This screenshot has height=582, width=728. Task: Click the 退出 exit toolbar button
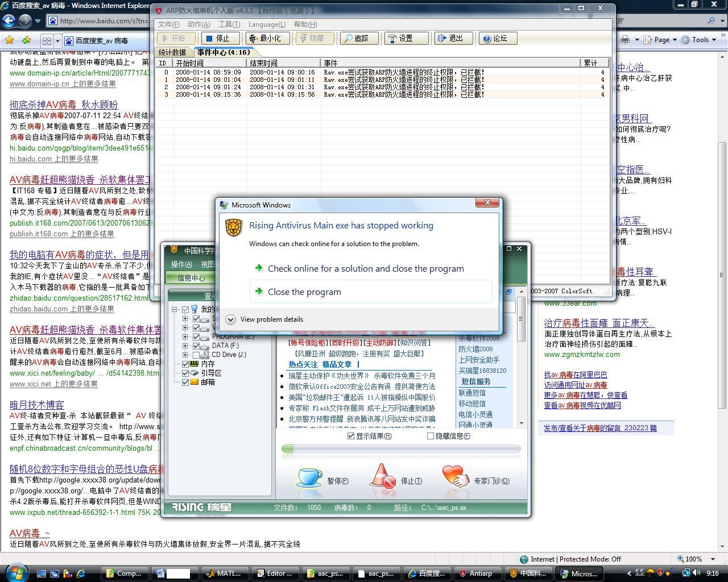pyautogui.click(x=450, y=39)
